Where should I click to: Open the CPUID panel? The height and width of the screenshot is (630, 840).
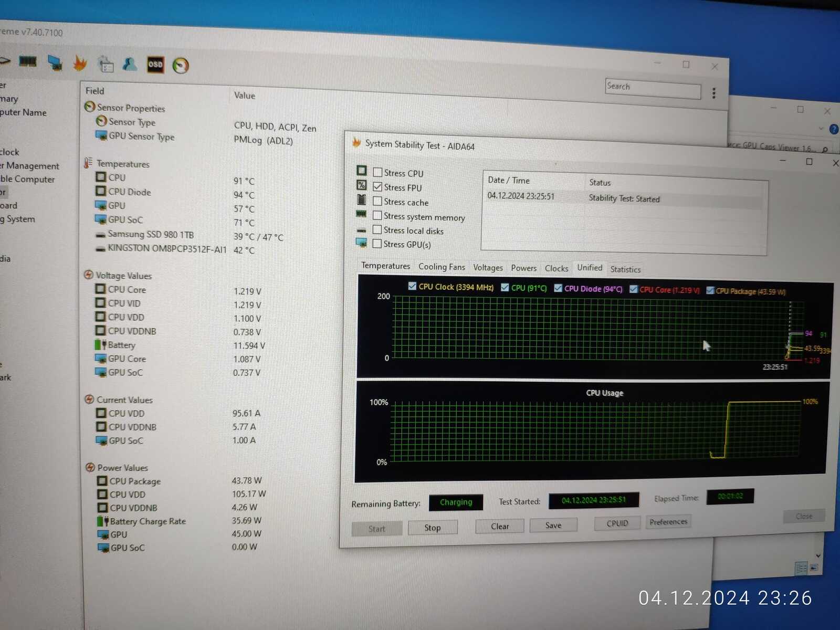coord(617,524)
